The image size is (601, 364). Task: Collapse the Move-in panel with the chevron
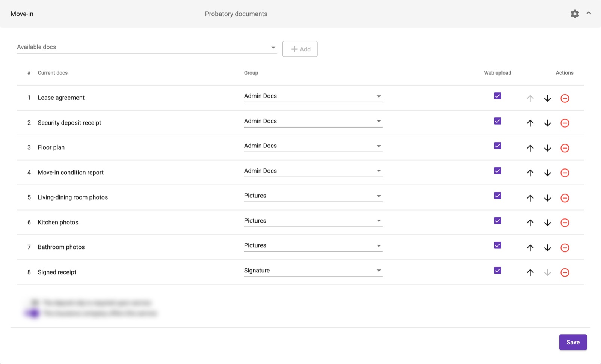point(589,13)
